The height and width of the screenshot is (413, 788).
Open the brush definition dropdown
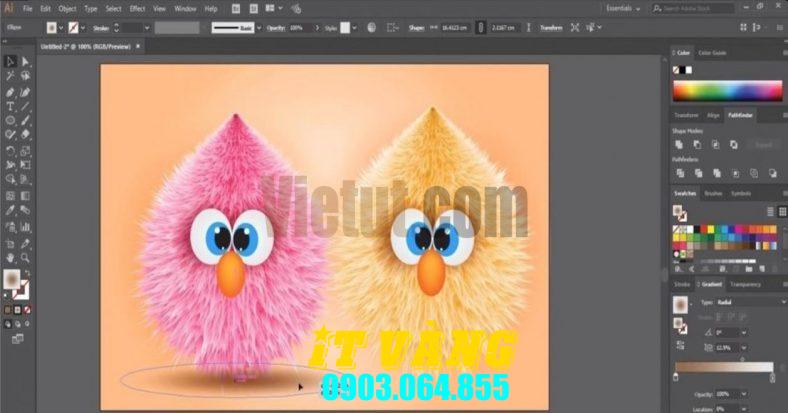(x=259, y=28)
